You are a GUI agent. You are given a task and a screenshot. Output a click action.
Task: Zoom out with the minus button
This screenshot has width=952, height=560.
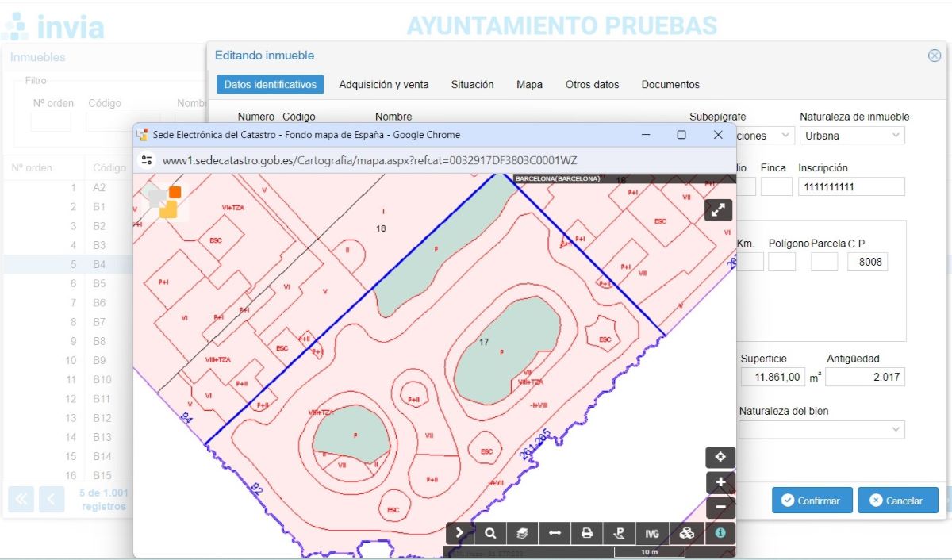[x=720, y=506]
